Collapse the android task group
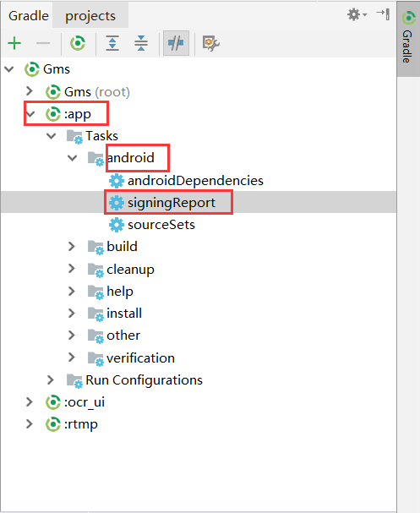The height and width of the screenshot is (513, 420). pos(73,158)
